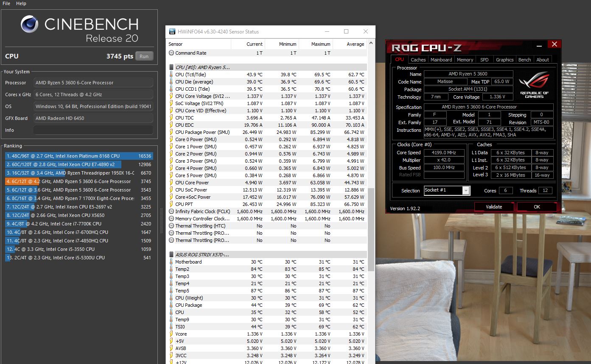591x364 pixels.
Task: Click the Current column header in HWiNFO
Action: [x=248, y=44]
